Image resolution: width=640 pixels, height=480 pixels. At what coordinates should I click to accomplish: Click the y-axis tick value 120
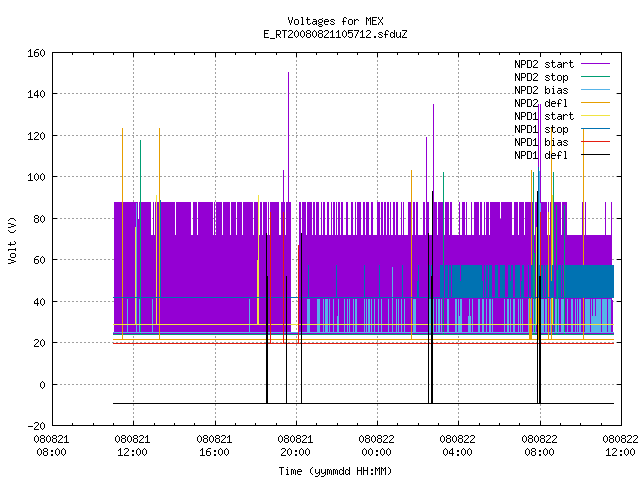click(36, 136)
